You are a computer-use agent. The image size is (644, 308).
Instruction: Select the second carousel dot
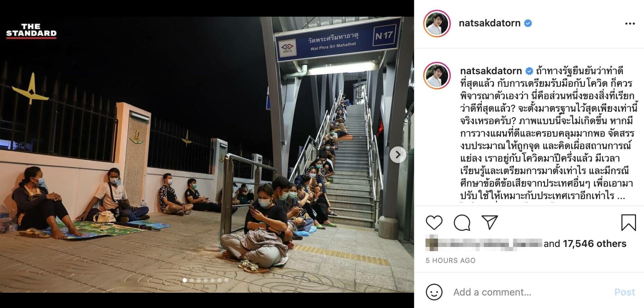tap(192, 280)
